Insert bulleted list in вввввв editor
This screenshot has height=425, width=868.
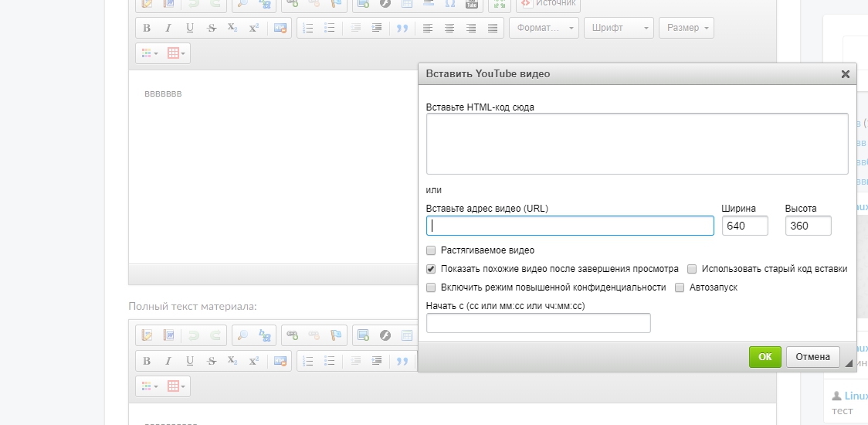coord(330,29)
